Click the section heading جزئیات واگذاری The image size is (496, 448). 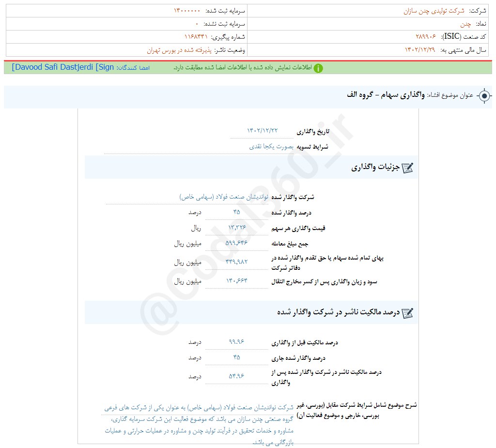(375, 167)
